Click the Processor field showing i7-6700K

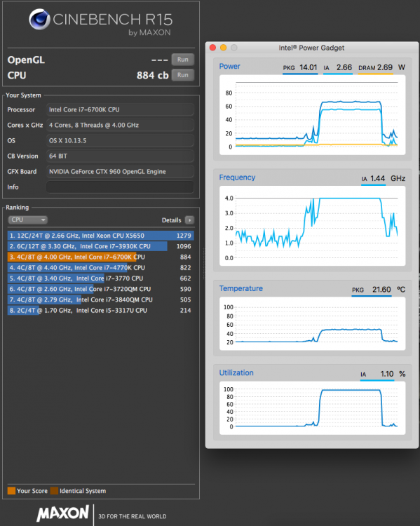[x=120, y=109]
